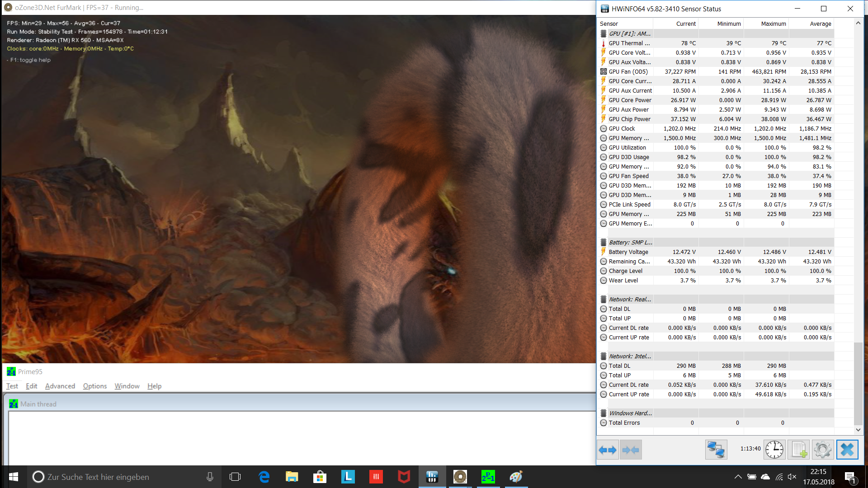Click the GPU Utilization sensor label
This screenshot has height=488, width=868.
[627, 147]
